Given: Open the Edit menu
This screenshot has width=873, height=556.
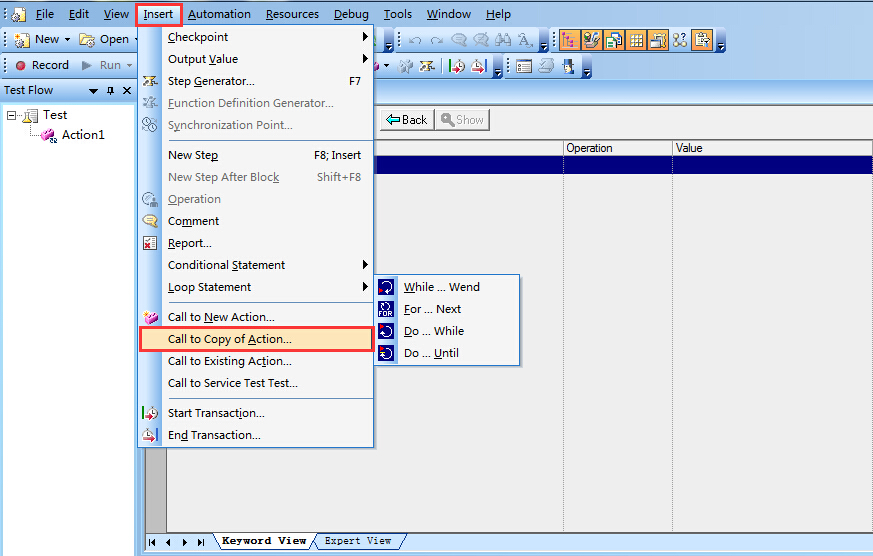Looking at the screenshot, I should (x=79, y=14).
